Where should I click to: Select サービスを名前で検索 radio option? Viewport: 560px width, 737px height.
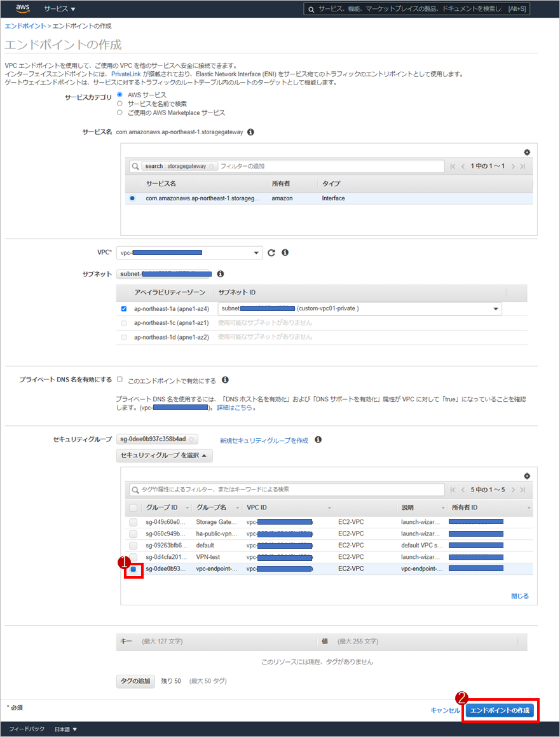[x=120, y=104]
